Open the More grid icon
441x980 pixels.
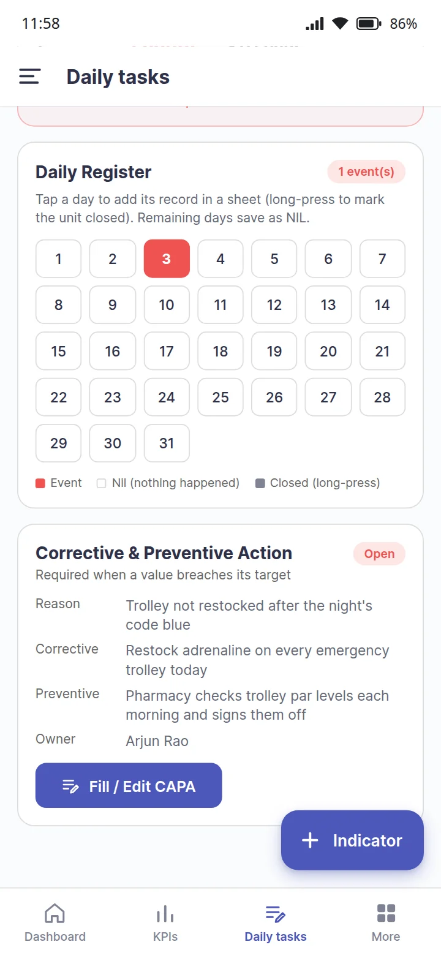pos(386,913)
